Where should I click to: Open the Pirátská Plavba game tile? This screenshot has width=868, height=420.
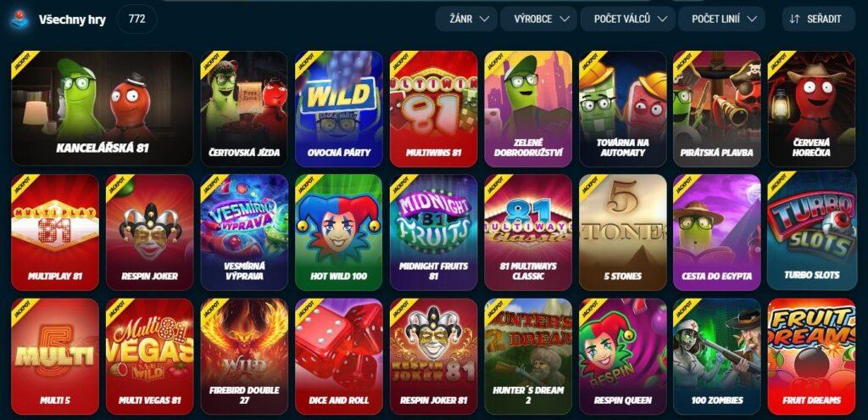coord(717,109)
